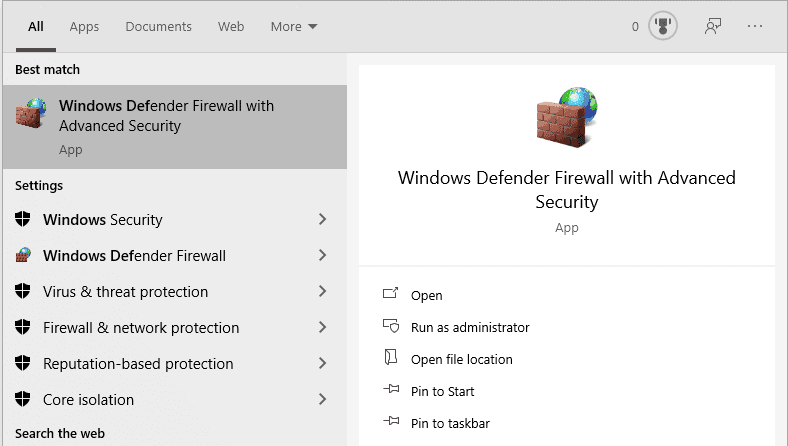The height and width of the screenshot is (446, 788).
Task: Choose Pin to Start
Action: (442, 392)
